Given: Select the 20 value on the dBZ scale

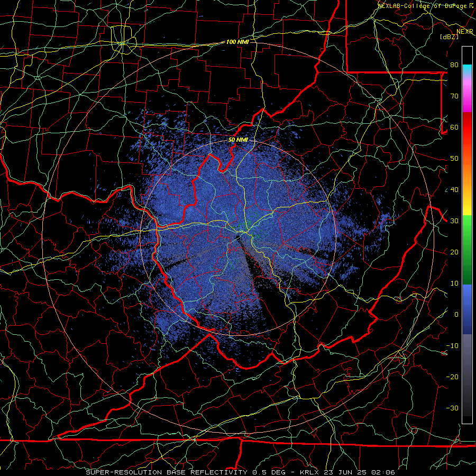Looking at the screenshot, I should click(454, 252).
